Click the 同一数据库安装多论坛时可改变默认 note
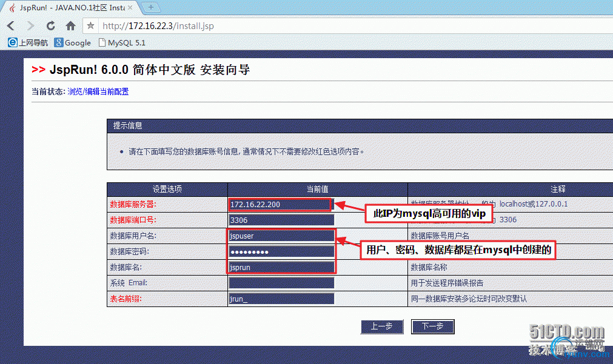613x364 pixels. (x=469, y=299)
